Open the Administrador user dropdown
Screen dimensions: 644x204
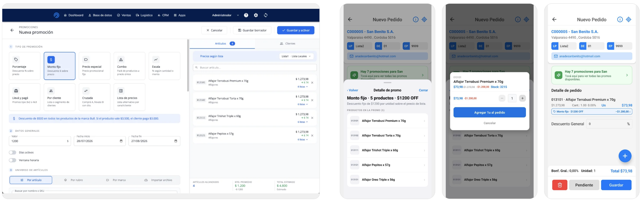(x=226, y=15)
